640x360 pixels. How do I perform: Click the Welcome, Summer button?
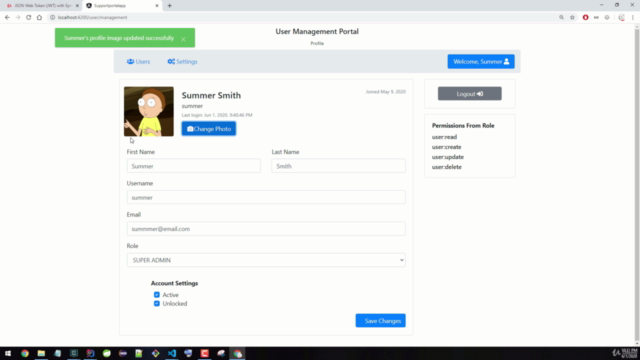click(x=481, y=62)
